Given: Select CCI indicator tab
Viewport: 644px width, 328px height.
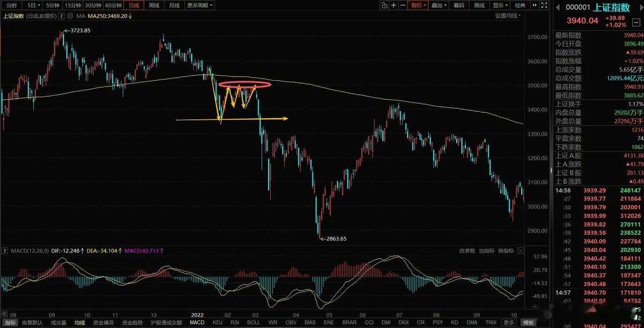Looking at the screenshot, I should 369,322.
